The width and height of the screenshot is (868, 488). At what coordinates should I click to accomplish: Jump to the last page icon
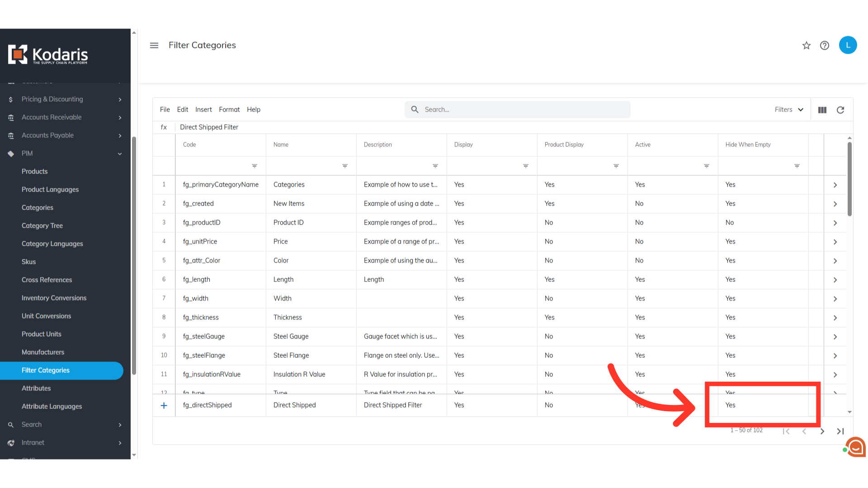[840, 431]
